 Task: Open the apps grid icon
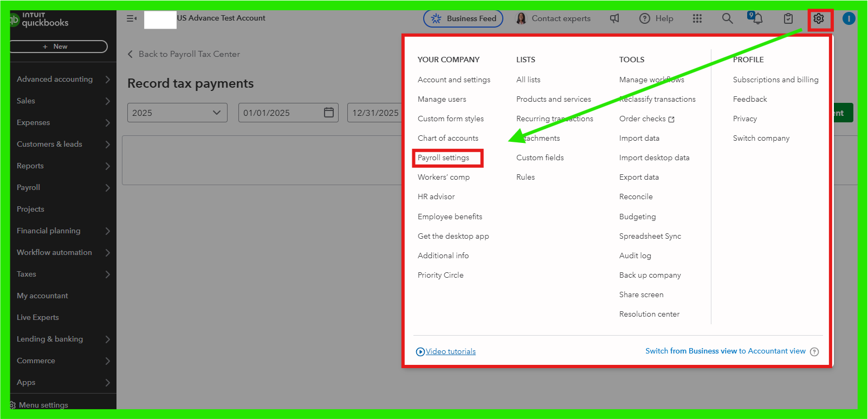pyautogui.click(x=697, y=19)
